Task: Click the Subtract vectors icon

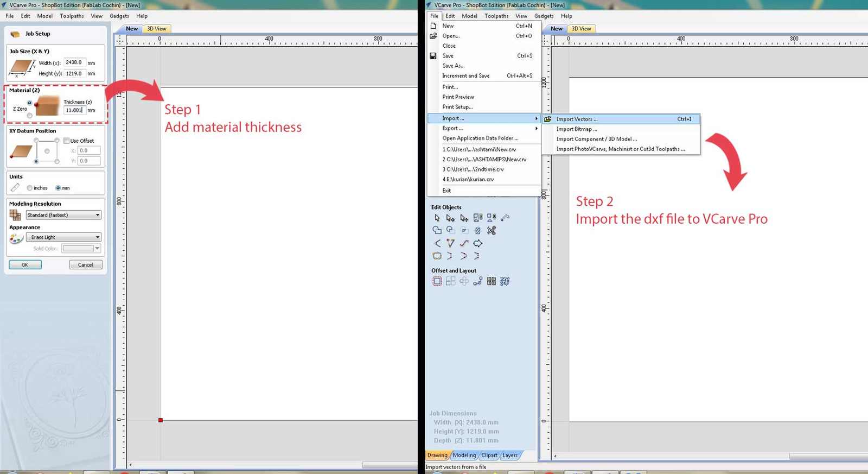Action: [450, 230]
